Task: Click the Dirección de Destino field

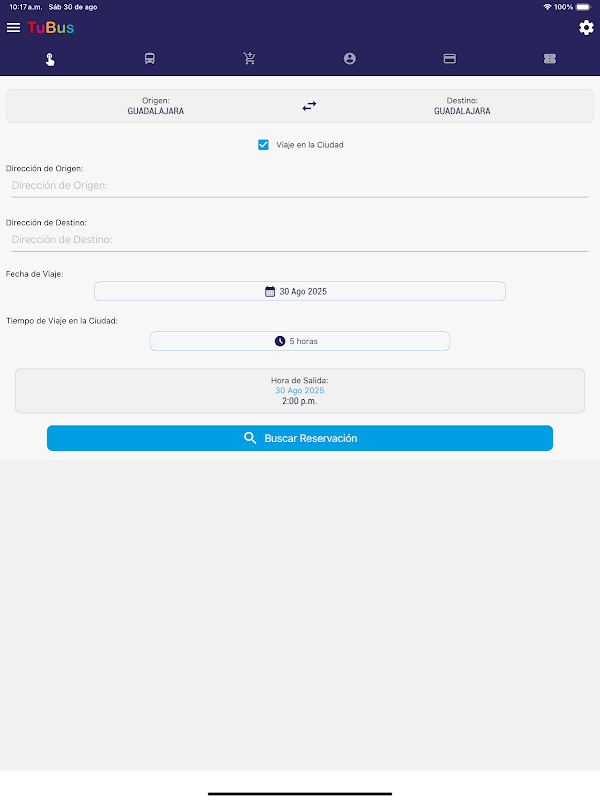Action: [x=300, y=240]
